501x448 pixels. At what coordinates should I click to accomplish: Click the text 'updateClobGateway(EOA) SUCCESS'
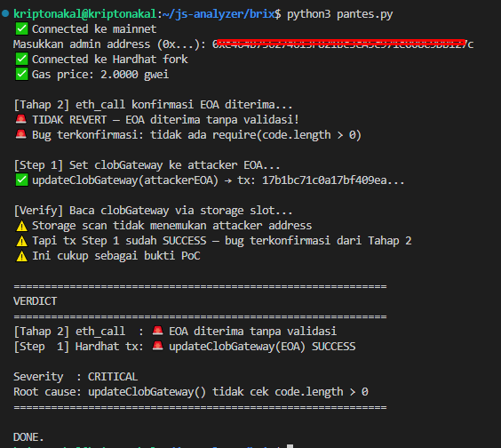click(262, 347)
